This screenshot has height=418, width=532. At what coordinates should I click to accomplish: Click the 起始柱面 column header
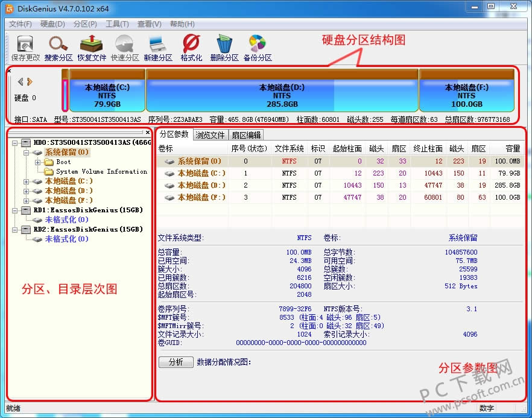point(347,148)
